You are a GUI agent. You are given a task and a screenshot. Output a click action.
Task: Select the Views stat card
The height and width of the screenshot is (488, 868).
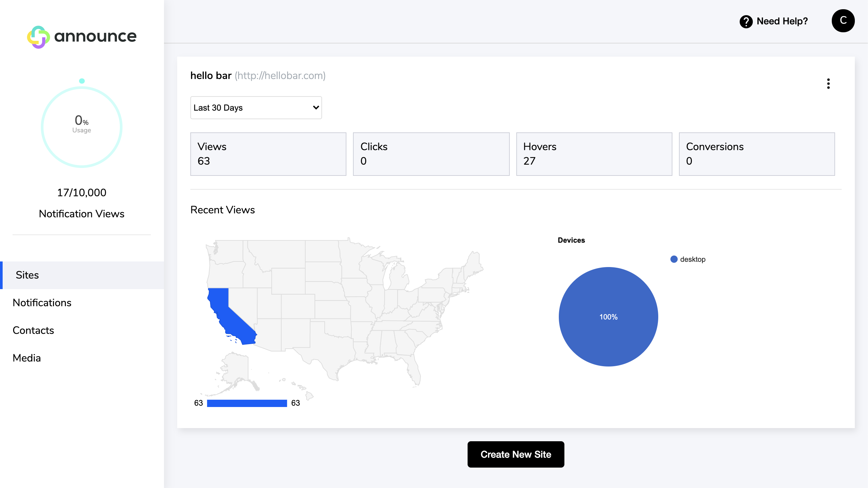click(x=268, y=154)
